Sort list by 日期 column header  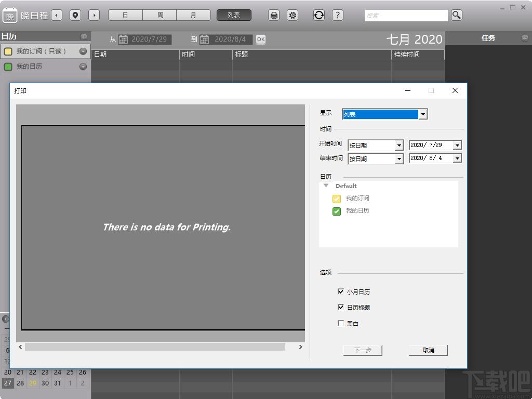point(135,54)
